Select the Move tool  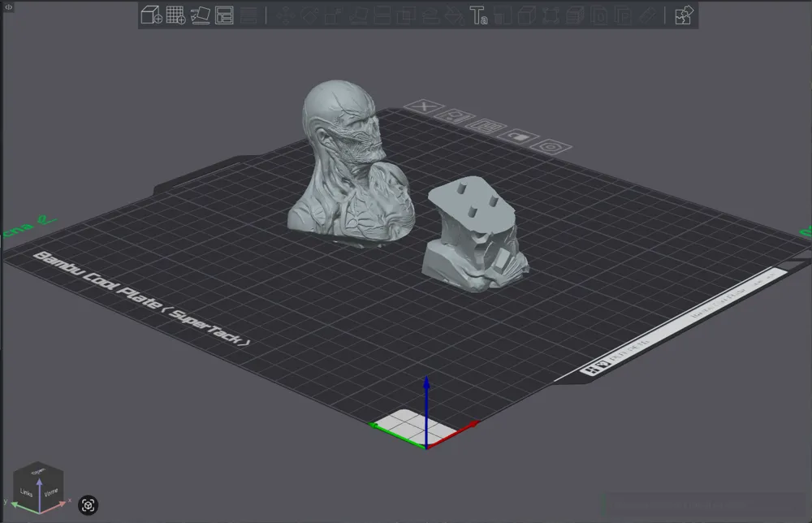pos(287,14)
